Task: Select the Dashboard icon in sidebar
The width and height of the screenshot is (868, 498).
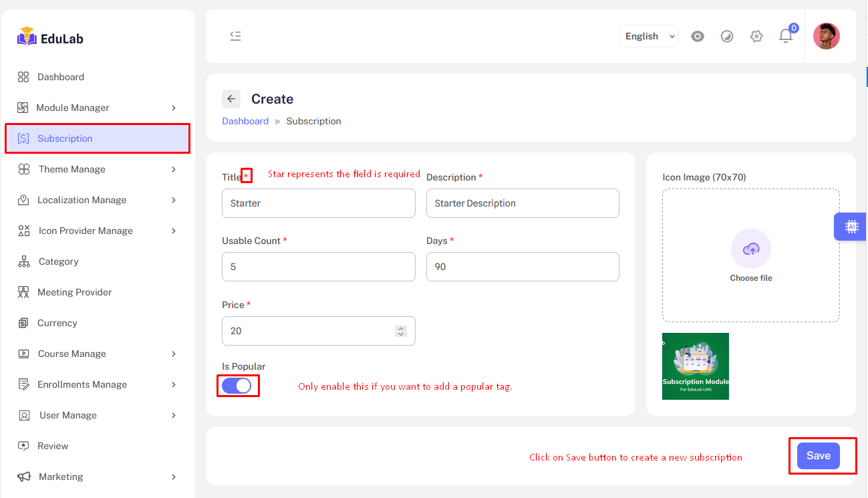Action: coord(22,76)
